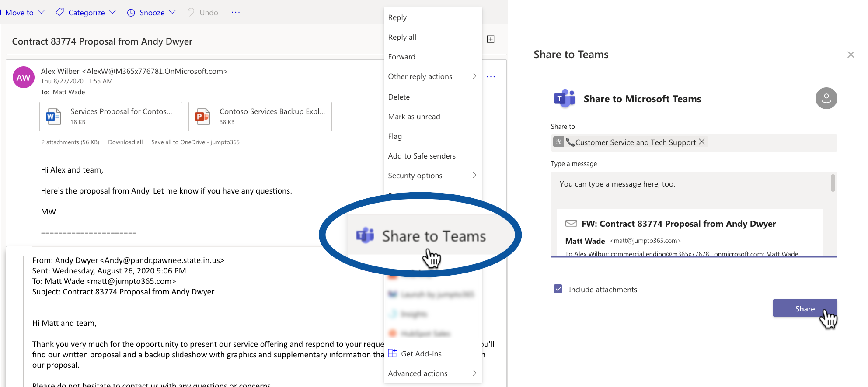The height and width of the screenshot is (387, 868).
Task: Expand Advanced actions submenu
Action: click(432, 373)
